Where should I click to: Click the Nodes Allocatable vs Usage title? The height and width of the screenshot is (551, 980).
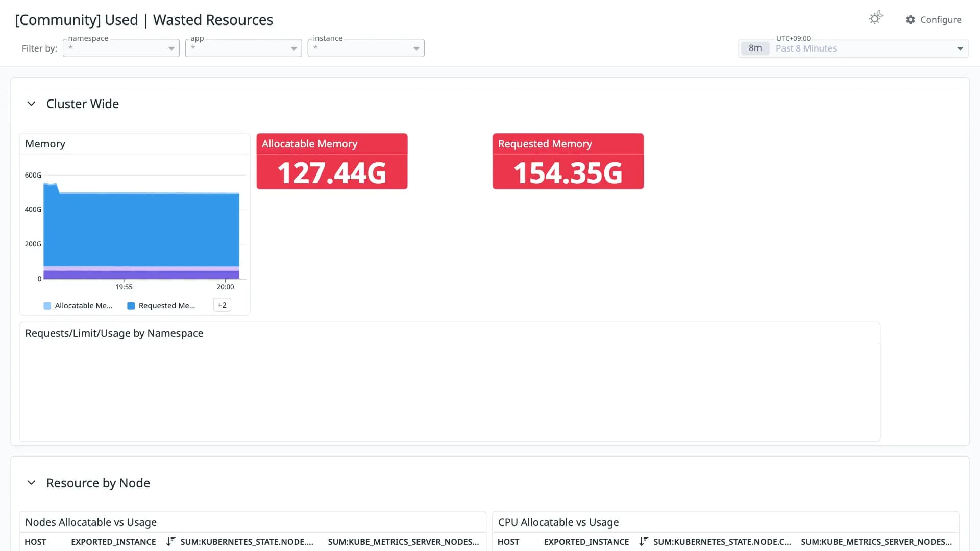[x=91, y=522]
